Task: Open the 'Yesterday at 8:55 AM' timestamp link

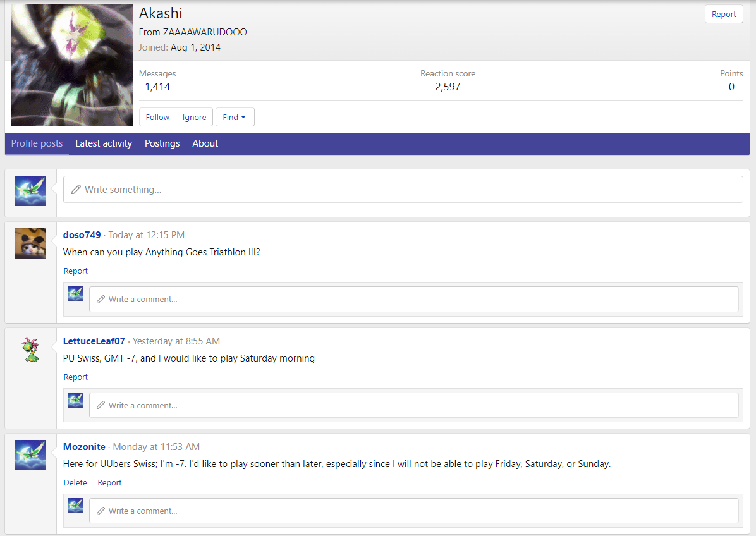Action: (176, 341)
